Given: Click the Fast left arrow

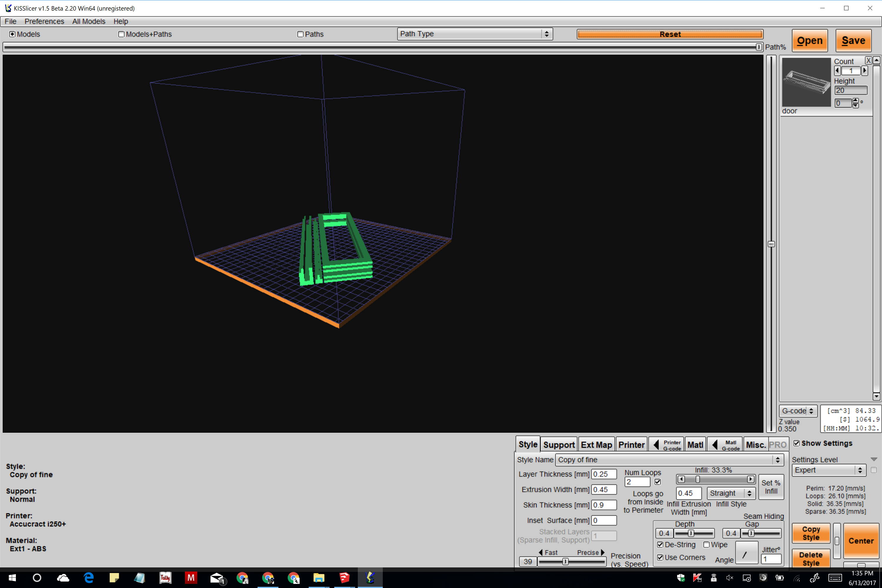Looking at the screenshot, I should tap(541, 552).
